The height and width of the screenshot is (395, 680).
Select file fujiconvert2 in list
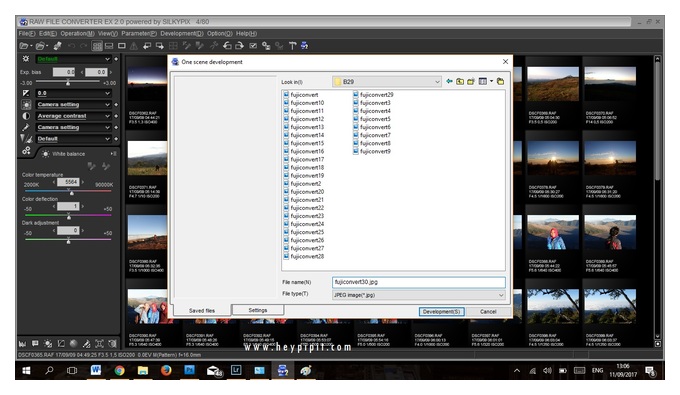point(302,183)
